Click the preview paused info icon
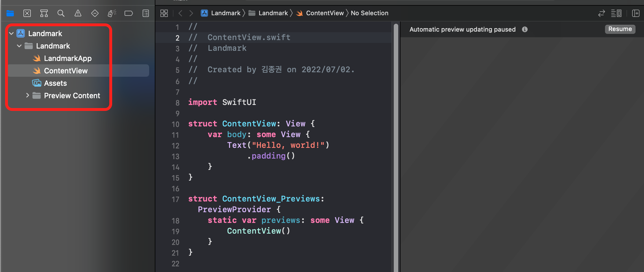Viewport: 644px width, 272px height. pyautogui.click(x=525, y=29)
